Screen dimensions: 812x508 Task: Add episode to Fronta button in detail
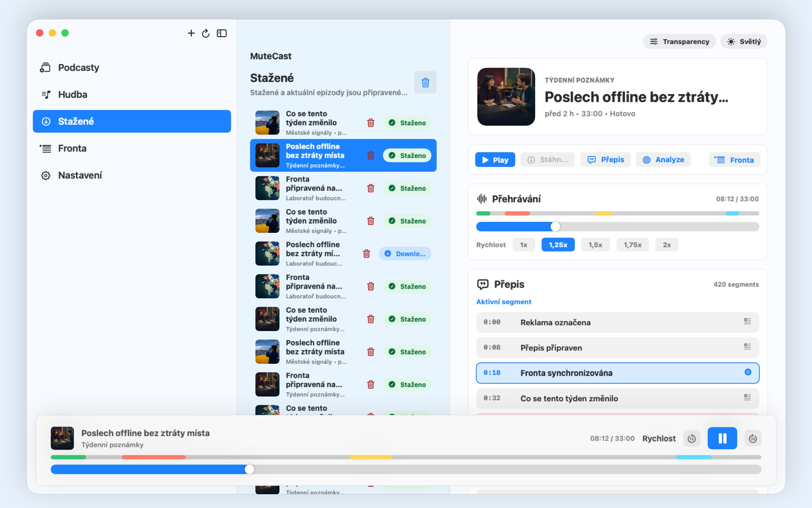click(x=734, y=159)
